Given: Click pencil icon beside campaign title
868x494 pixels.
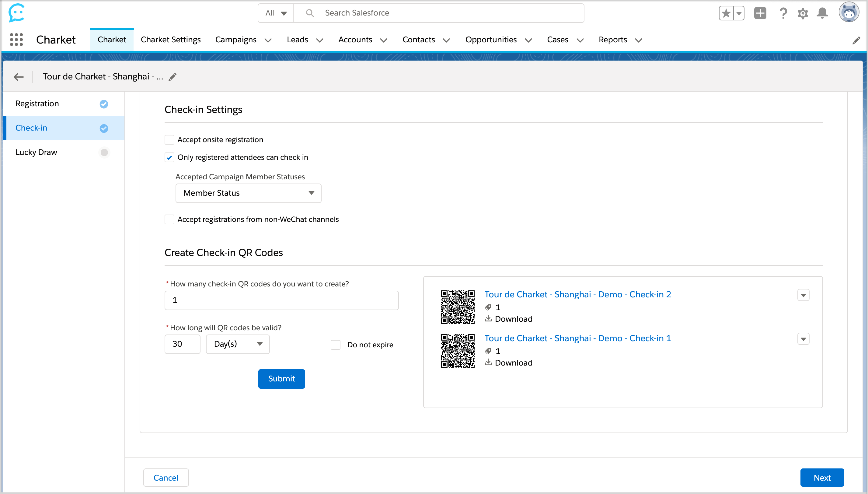Looking at the screenshot, I should click(173, 77).
